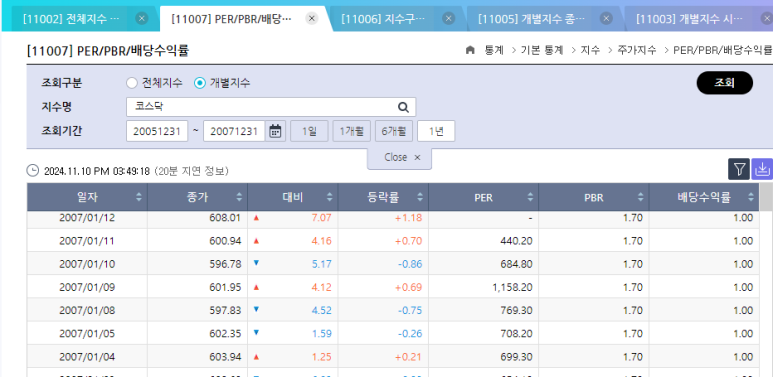Click the timestamp 2024.11.10 PM 03:49:18
This screenshot has width=773, height=377.
(x=97, y=171)
